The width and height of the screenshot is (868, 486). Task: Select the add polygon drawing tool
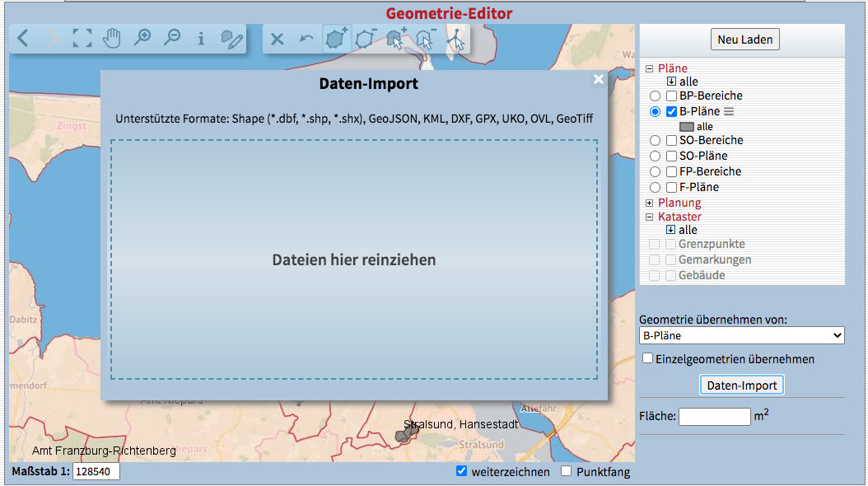[336, 39]
